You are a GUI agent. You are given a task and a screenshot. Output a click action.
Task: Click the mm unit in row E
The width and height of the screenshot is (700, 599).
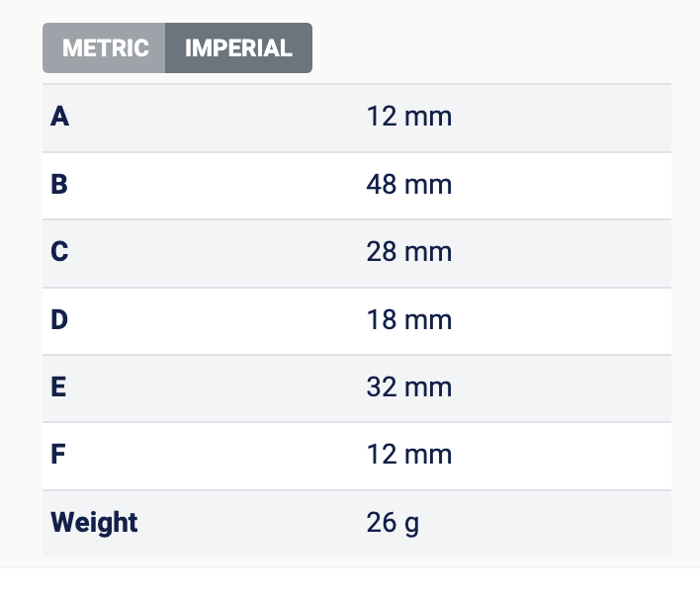tap(429, 386)
